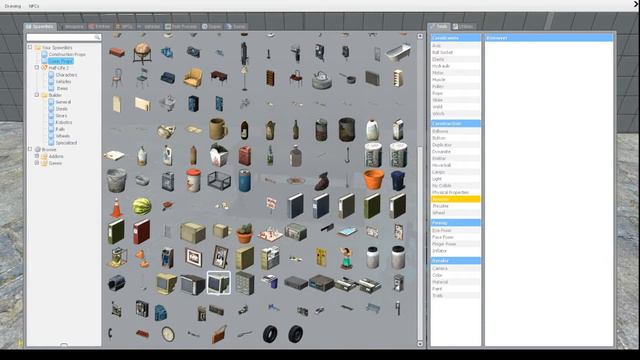Collapse the Construction tool category header
The width and height of the screenshot is (640, 360).
456,123
